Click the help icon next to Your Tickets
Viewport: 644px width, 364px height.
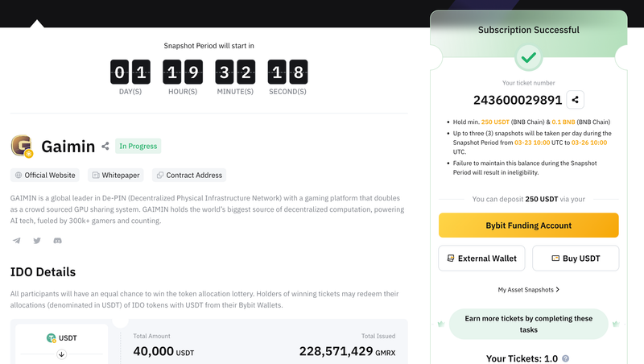click(566, 358)
